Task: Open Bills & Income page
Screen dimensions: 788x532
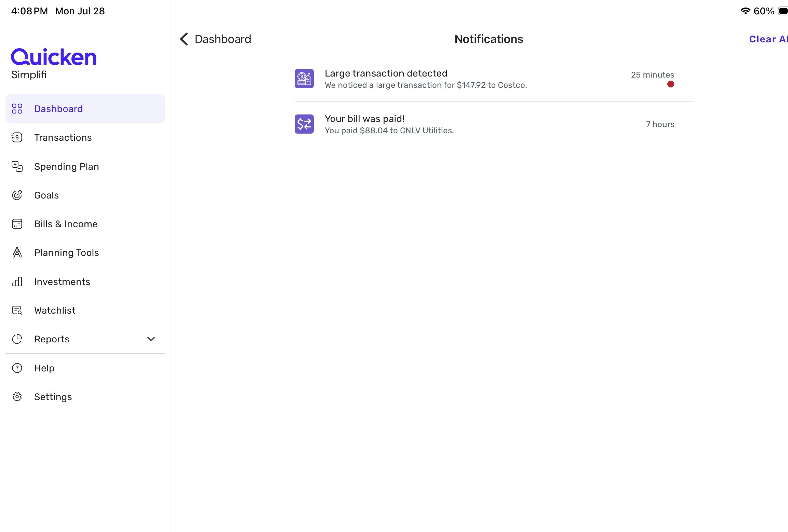Action: point(85,224)
